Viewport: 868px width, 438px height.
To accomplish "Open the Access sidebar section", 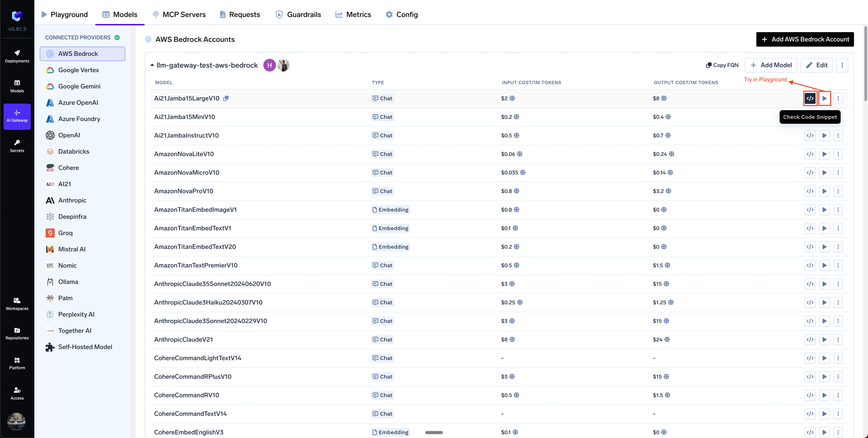I will pos(17,393).
